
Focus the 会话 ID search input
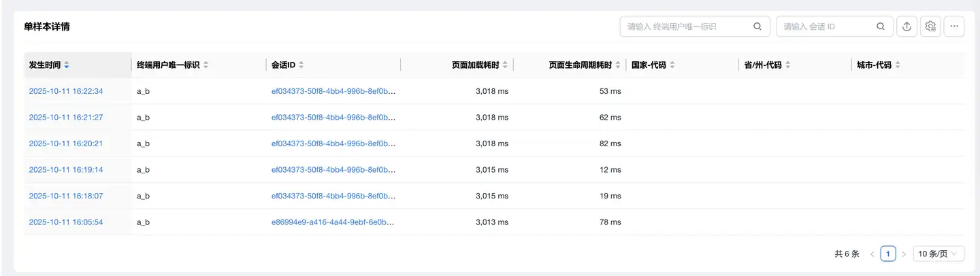tap(827, 27)
